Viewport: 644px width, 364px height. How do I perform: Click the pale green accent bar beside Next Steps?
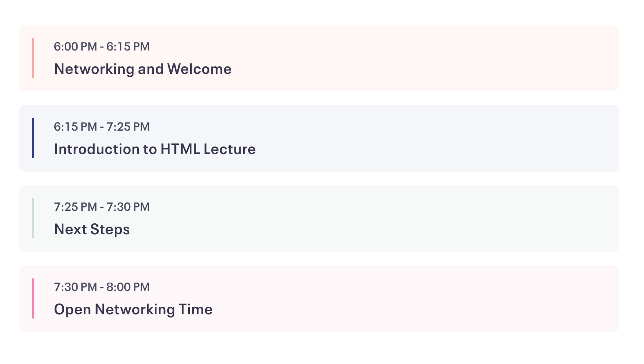point(33,218)
